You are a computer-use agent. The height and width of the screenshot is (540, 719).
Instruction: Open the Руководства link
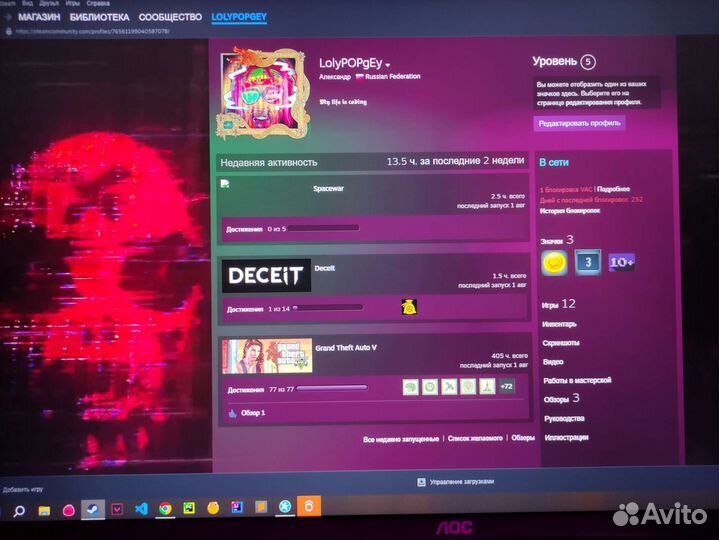pos(564,419)
